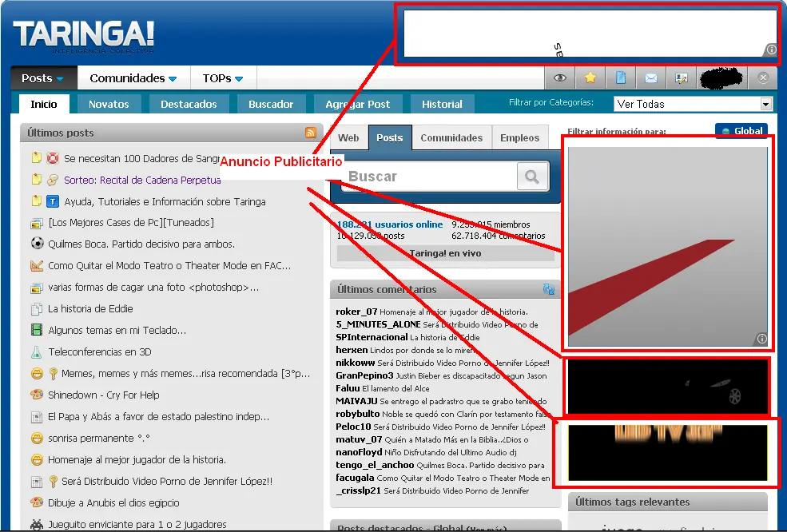Viewport: 787px width, 532px height.
Task: Open the profile picture edit icon
Action: [681, 77]
